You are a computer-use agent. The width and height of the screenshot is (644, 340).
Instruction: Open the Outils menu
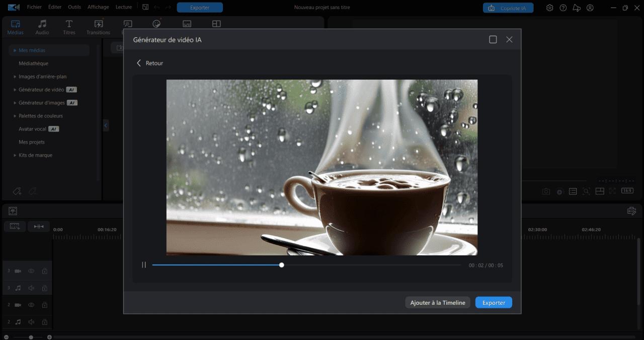74,7
